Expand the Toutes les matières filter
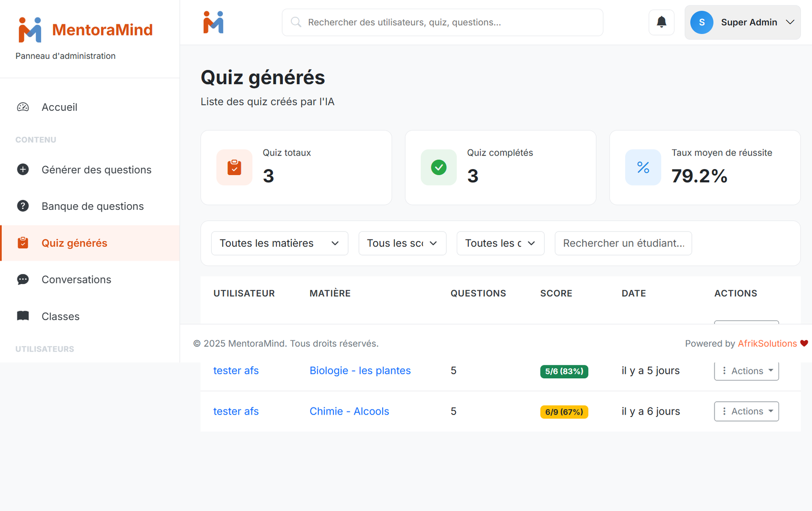812x511 pixels. 279,243
